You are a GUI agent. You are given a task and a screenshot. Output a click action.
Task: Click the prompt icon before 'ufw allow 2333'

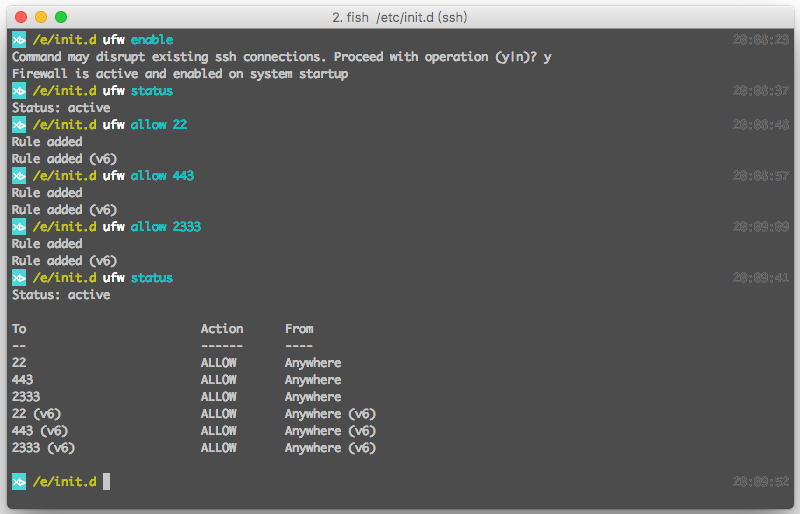click(x=19, y=227)
